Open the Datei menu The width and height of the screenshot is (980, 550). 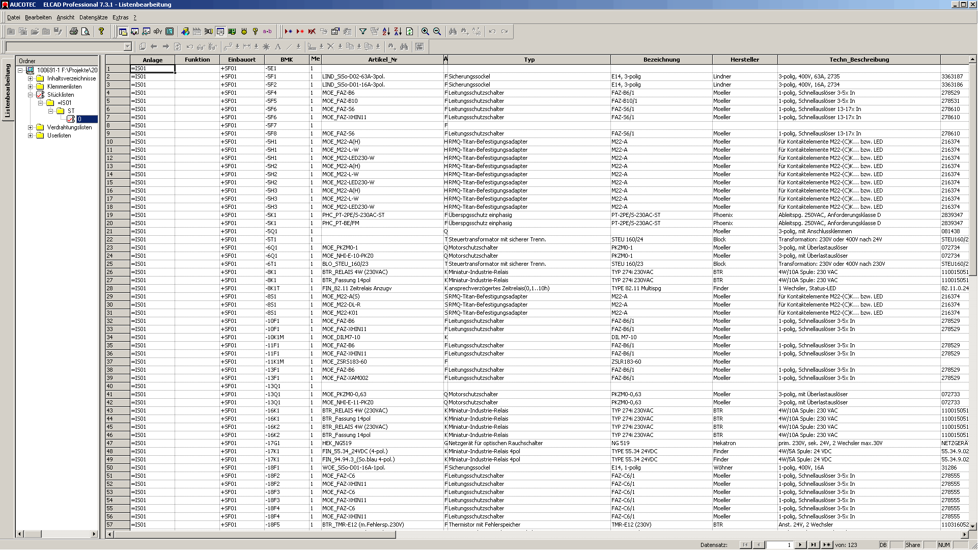[x=14, y=17]
